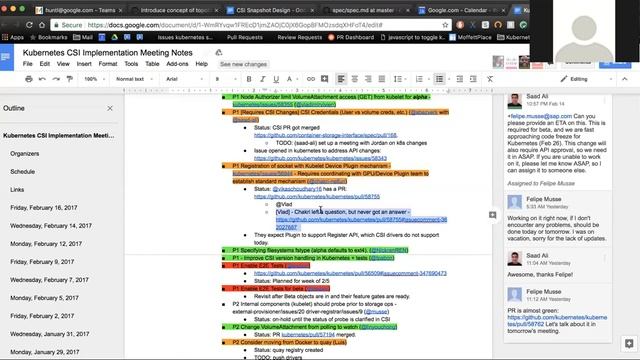Open the Edit menu
Viewport: 640px width, 360px height.
click(44, 64)
